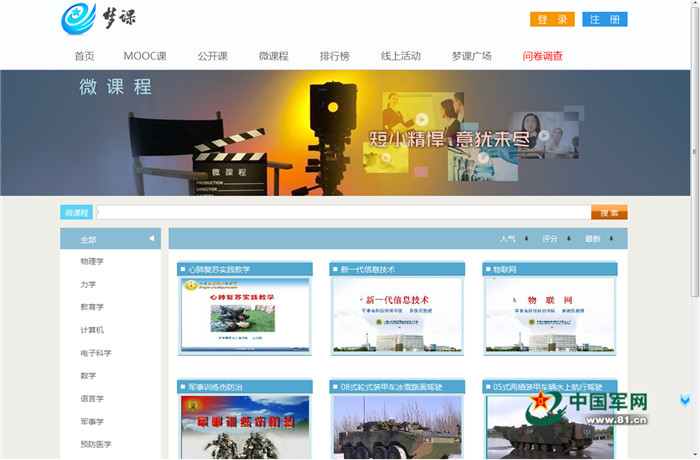Click play icon on businesswoman banner image

pos(421,120)
